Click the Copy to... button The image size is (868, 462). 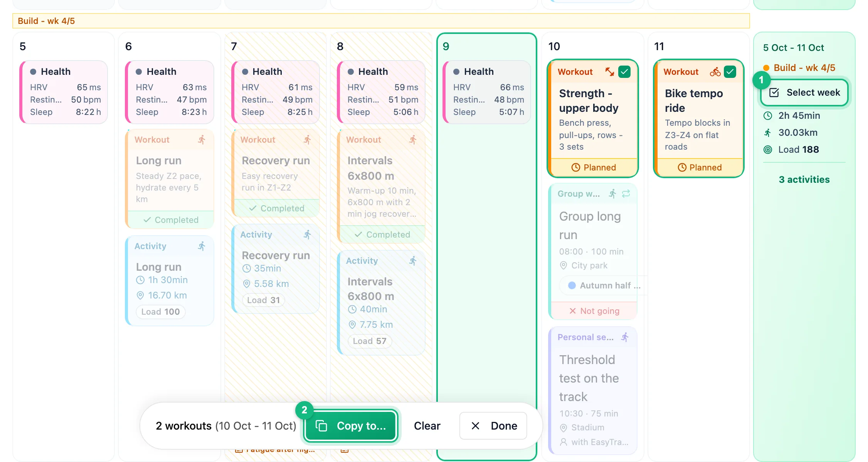coord(350,426)
